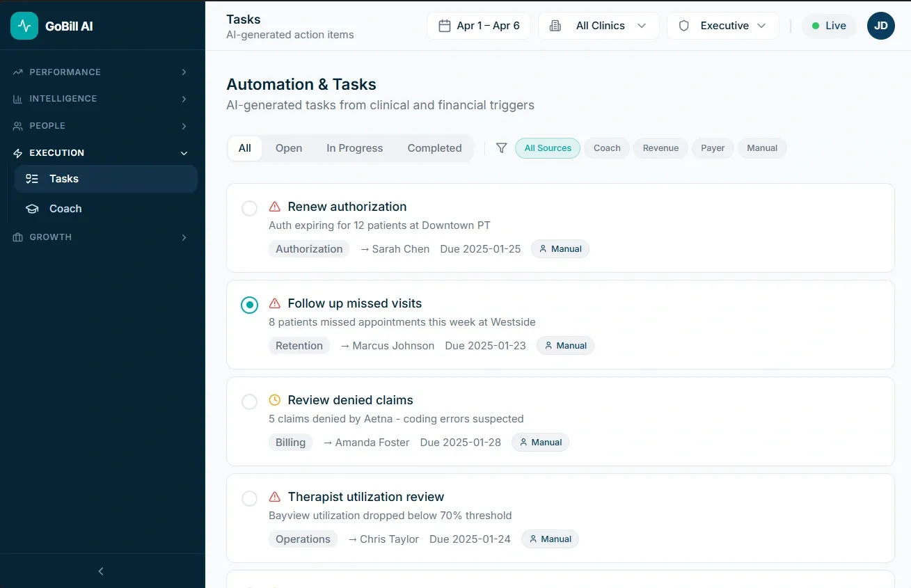This screenshot has width=911, height=588.
Task: Click the warning icon on Therapist utilization review
Action: 275,497
